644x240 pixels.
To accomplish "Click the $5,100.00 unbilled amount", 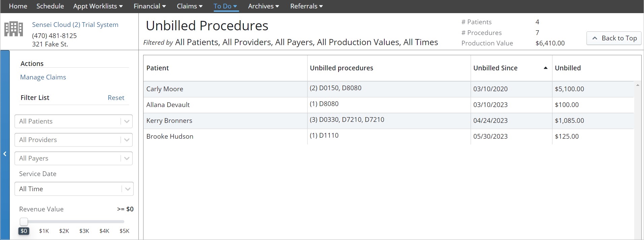I will pos(569,89).
